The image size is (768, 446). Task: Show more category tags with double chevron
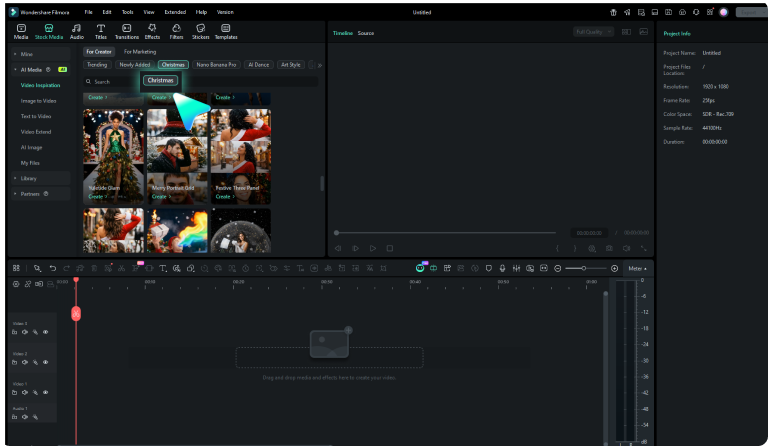[320, 65]
